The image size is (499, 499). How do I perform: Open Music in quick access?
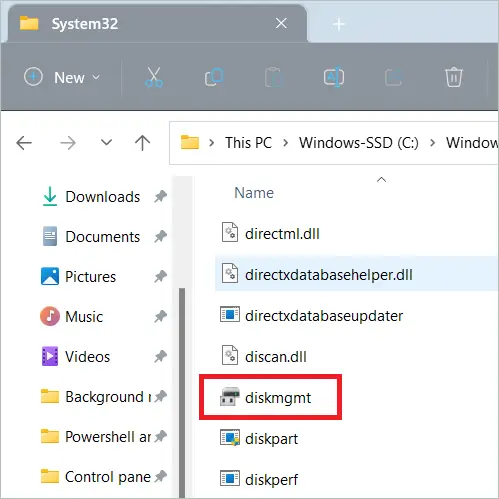pyautogui.click(x=72, y=316)
